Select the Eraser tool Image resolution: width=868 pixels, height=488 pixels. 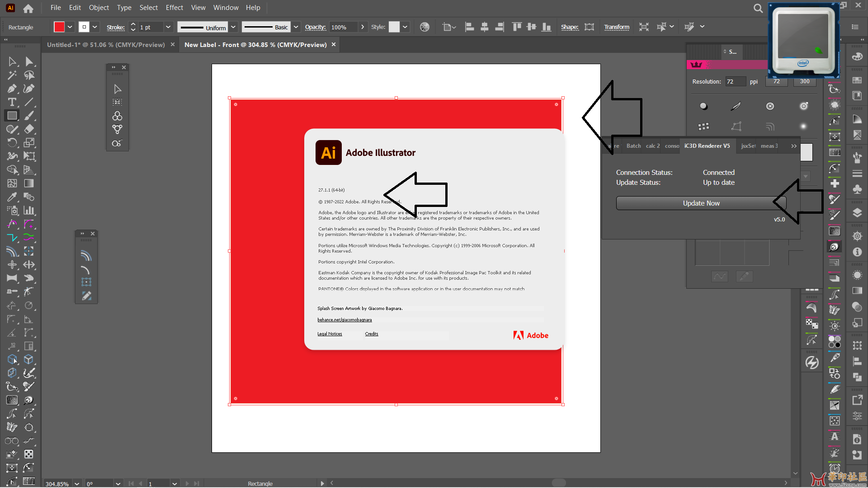(29, 129)
